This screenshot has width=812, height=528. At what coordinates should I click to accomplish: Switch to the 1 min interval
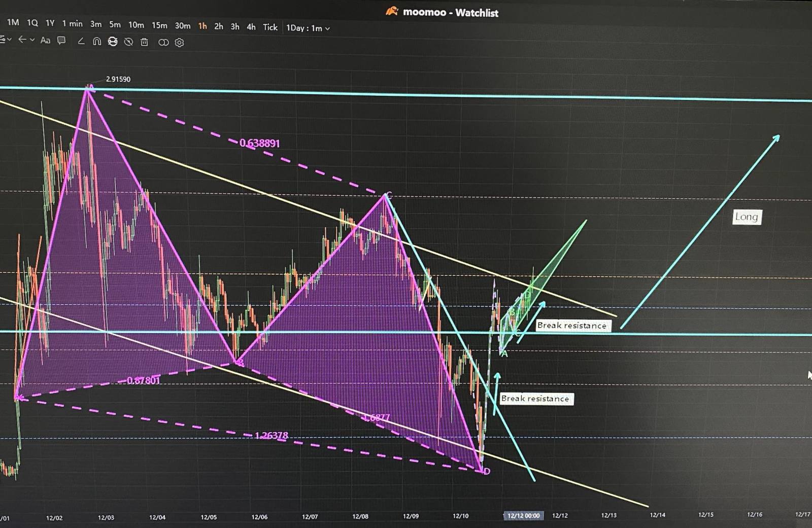pos(72,23)
